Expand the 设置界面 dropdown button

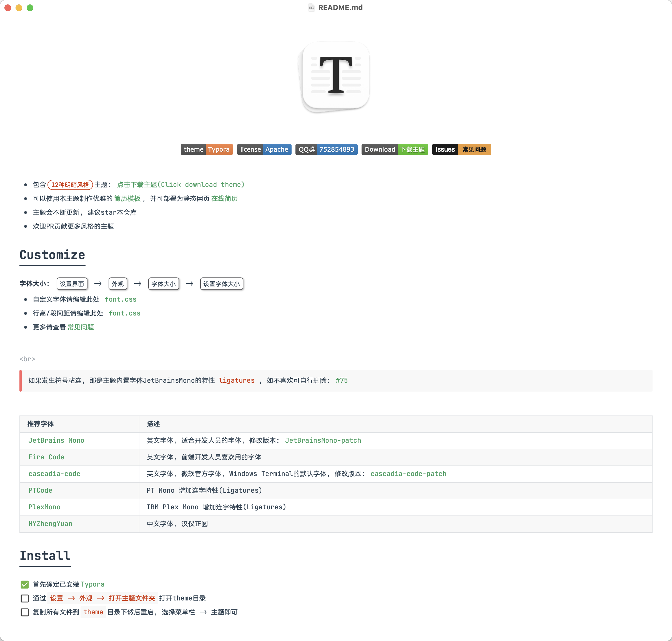pos(71,284)
